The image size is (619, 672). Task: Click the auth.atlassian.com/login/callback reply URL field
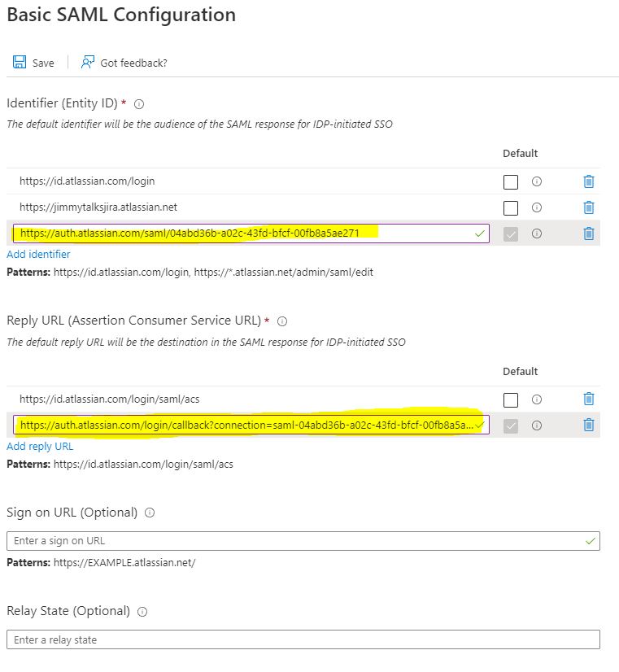251,425
